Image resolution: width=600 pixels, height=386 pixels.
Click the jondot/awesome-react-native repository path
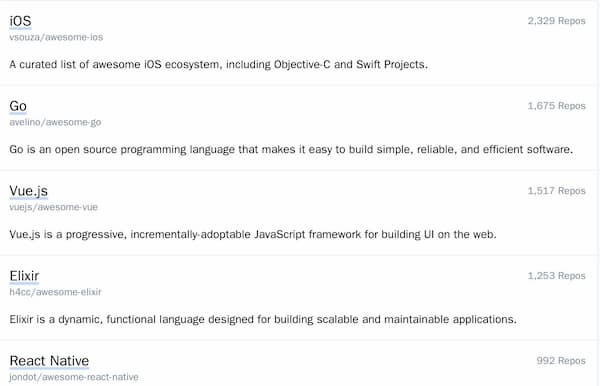point(74,377)
